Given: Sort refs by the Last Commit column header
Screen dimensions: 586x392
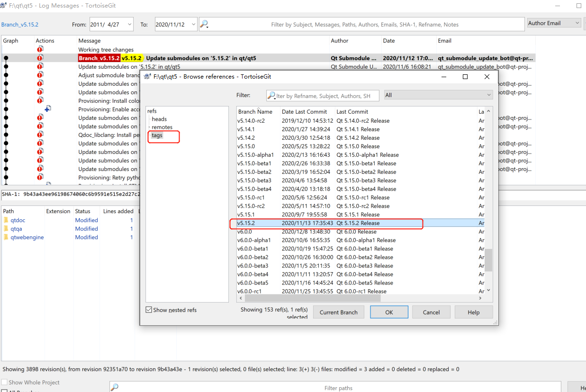Looking at the screenshot, I should coord(406,112).
